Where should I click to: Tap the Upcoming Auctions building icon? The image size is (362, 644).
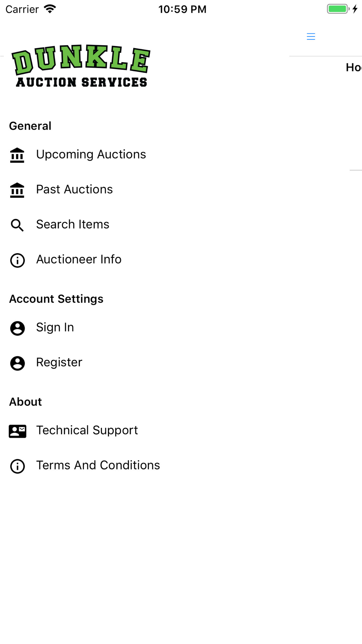pyautogui.click(x=17, y=155)
